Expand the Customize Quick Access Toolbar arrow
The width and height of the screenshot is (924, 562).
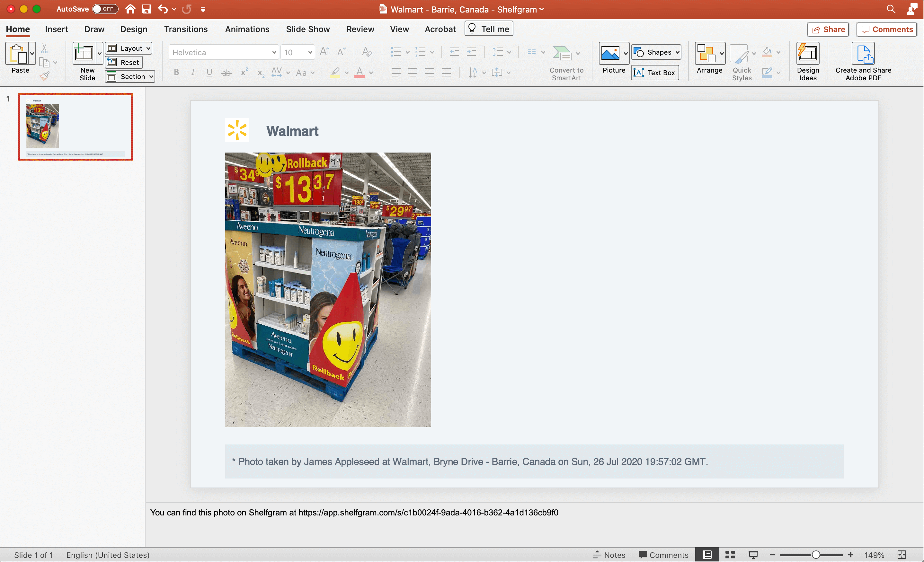(203, 9)
